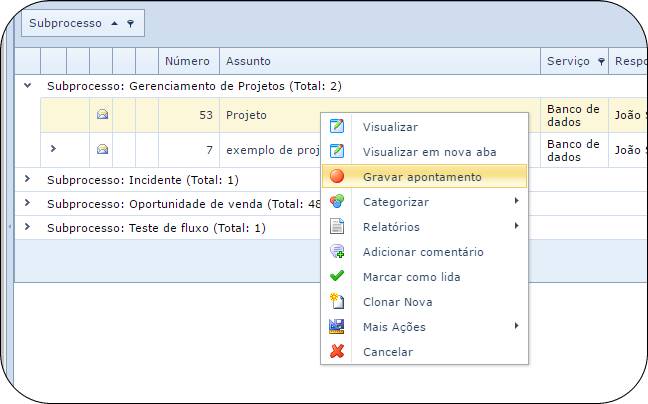The image size is (648, 404).
Task: Expand the Oportunidade de venda group
Action: click(27, 203)
